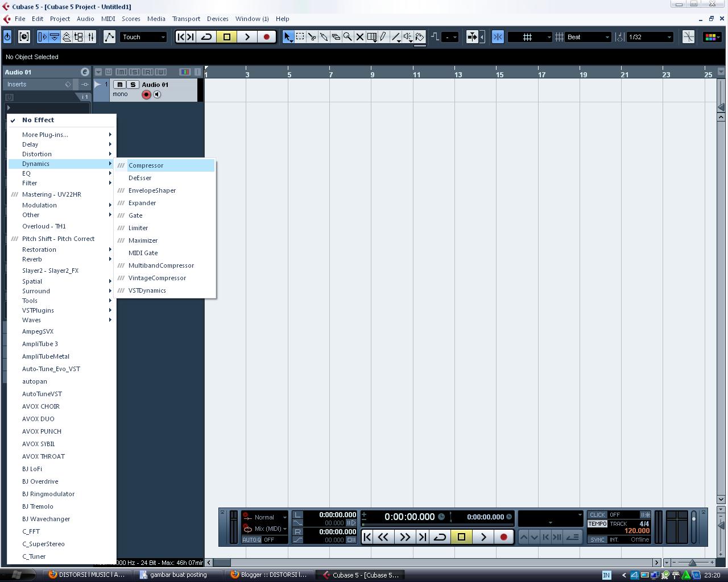728x582 pixels.
Task: Click the Activate Project power icon
Action: (x=7, y=37)
